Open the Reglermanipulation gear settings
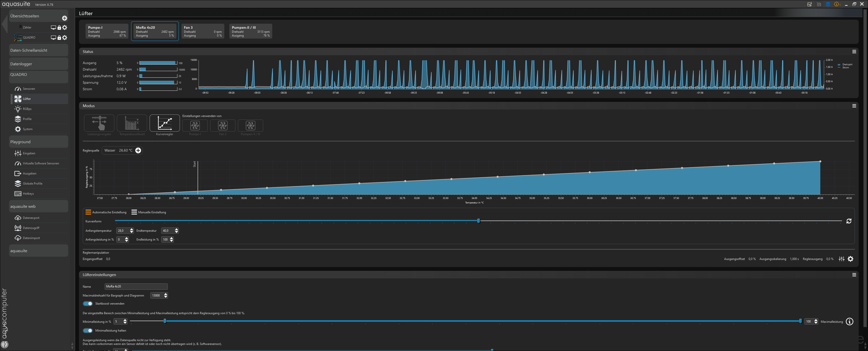Image resolution: width=868 pixels, height=351 pixels. (x=851, y=259)
